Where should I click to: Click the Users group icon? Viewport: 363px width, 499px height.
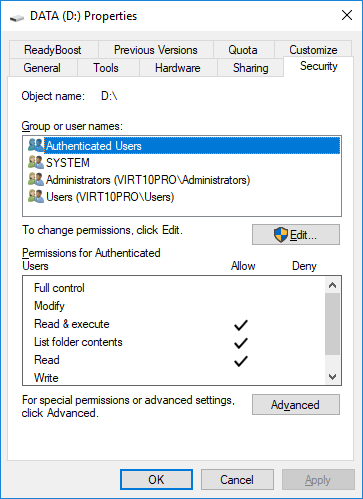click(36, 196)
